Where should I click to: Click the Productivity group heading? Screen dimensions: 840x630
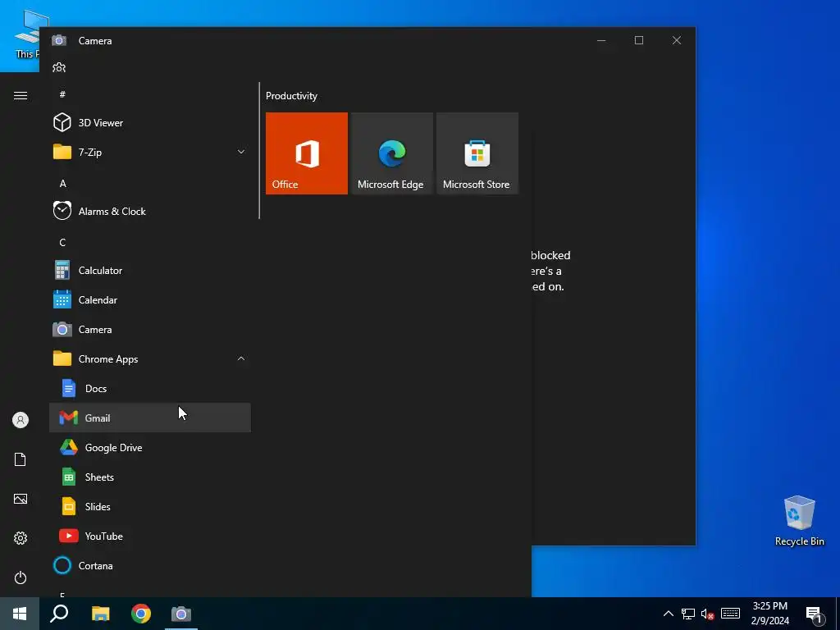[291, 96]
